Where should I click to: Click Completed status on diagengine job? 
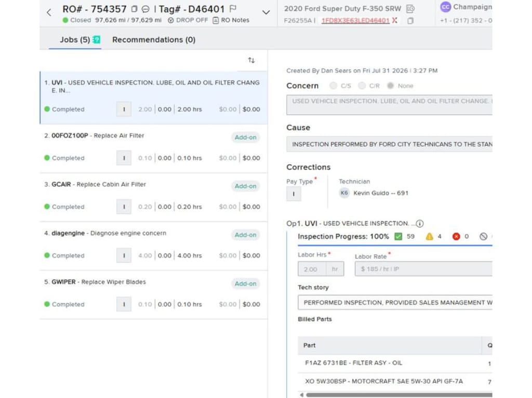pos(64,256)
